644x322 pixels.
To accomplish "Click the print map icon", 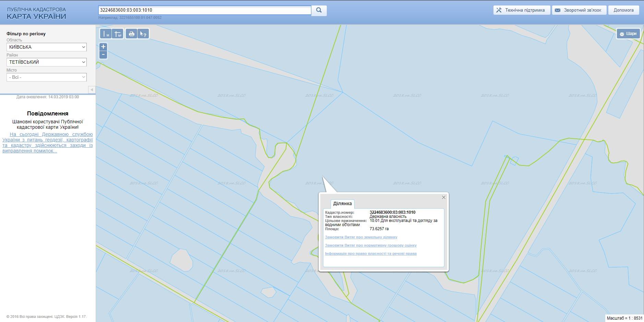I will 131,34.
